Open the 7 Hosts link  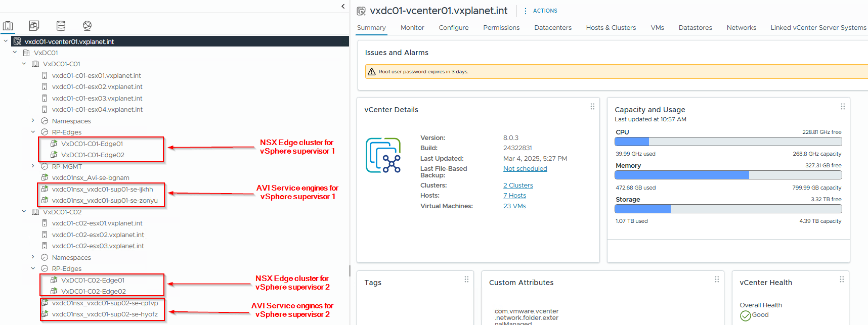[514, 196]
